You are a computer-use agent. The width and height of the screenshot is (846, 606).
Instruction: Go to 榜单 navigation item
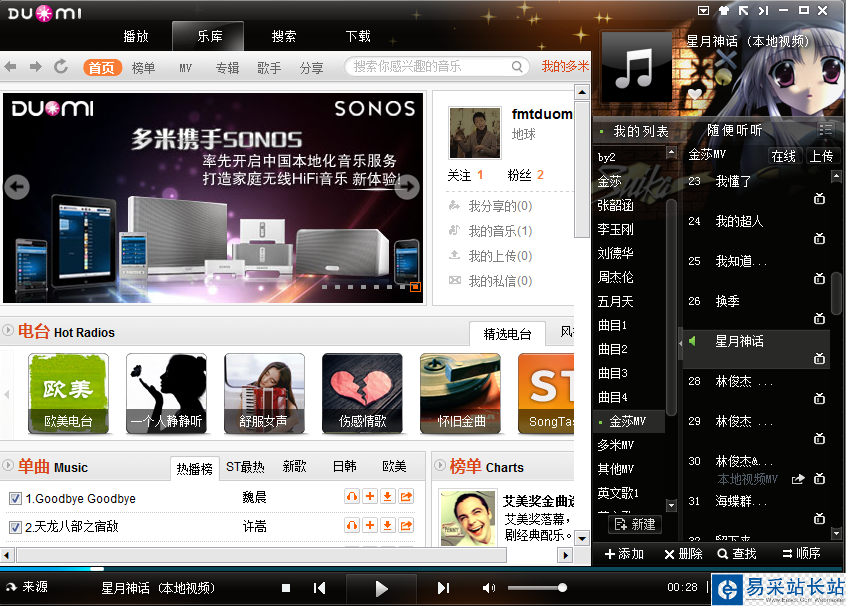click(x=144, y=68)
